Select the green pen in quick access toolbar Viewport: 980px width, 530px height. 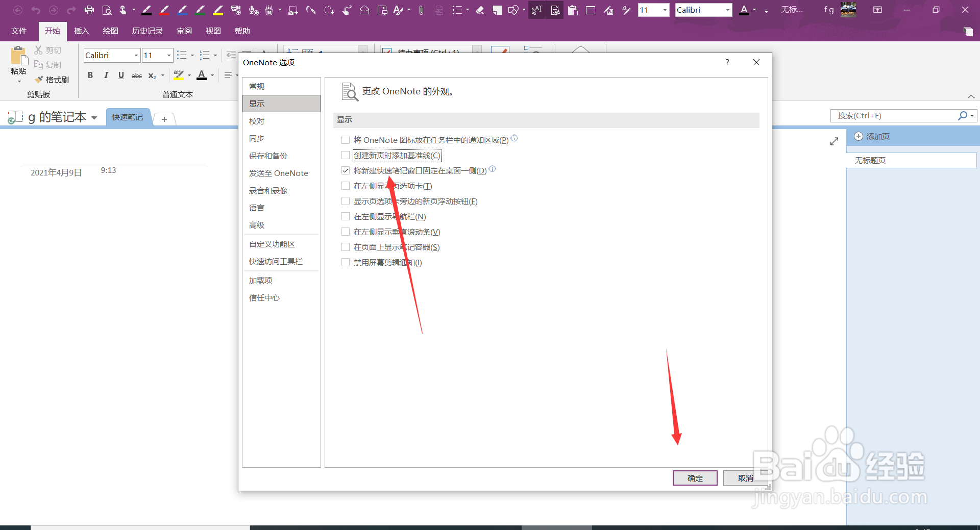(x=201, y=10)
